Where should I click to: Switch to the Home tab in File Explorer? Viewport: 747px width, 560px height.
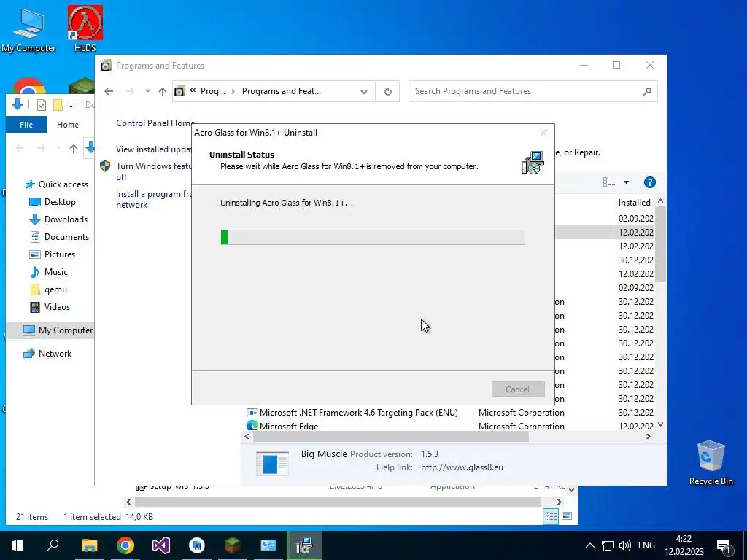pyautogui.click(x=68, y=125)
